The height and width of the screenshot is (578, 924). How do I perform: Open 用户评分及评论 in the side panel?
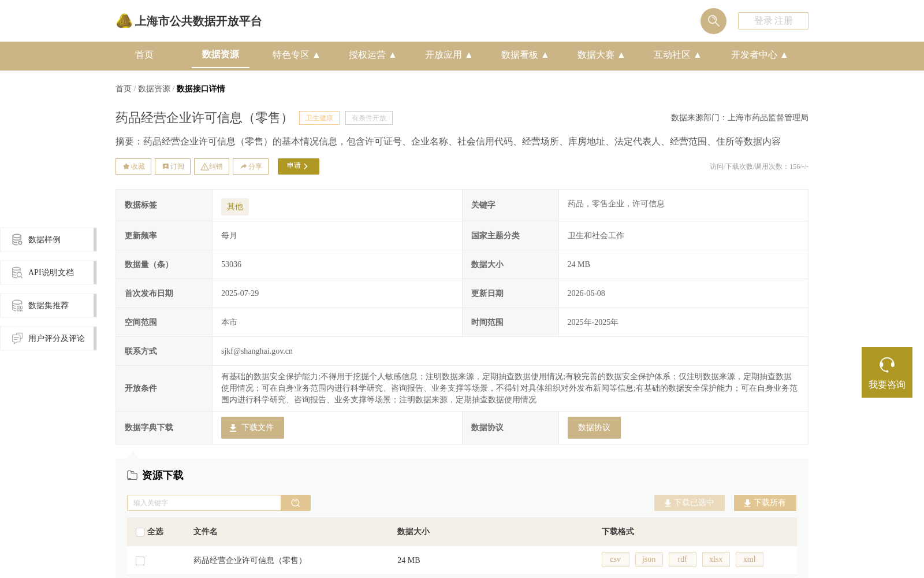point(48,338)
